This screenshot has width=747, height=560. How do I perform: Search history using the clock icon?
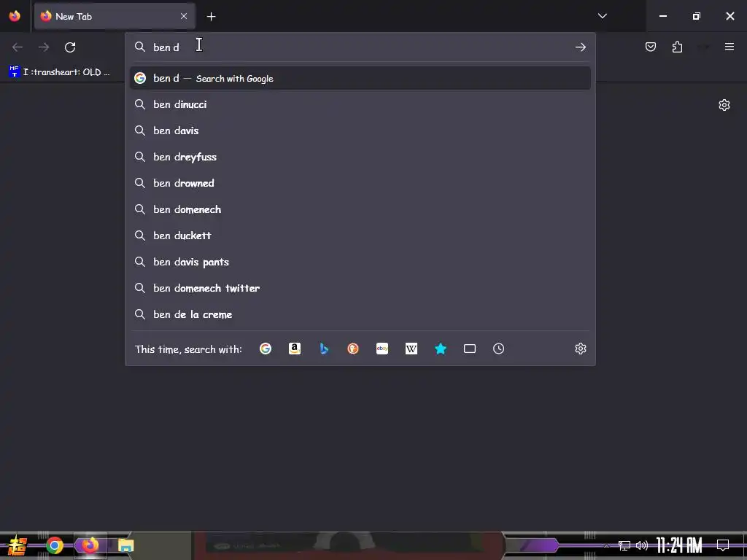498,349
